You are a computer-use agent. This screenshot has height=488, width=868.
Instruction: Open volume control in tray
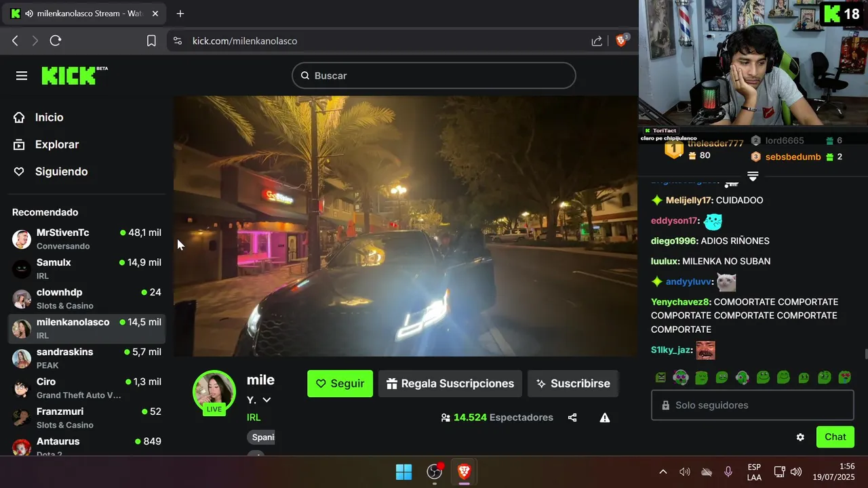796,472
